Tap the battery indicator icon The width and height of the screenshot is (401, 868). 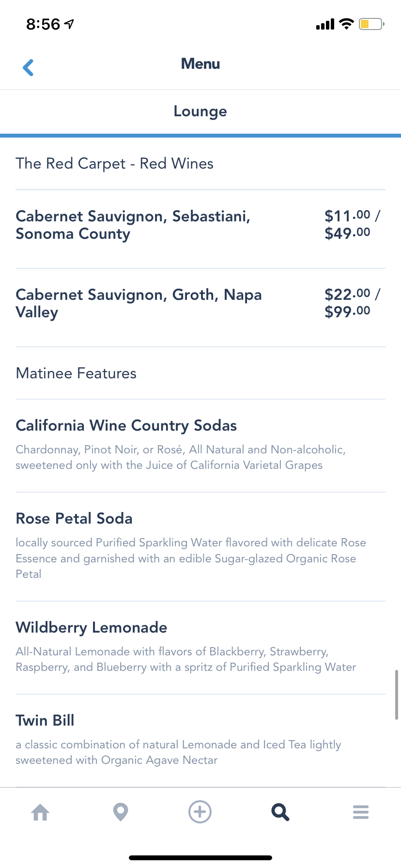point(371,24)
